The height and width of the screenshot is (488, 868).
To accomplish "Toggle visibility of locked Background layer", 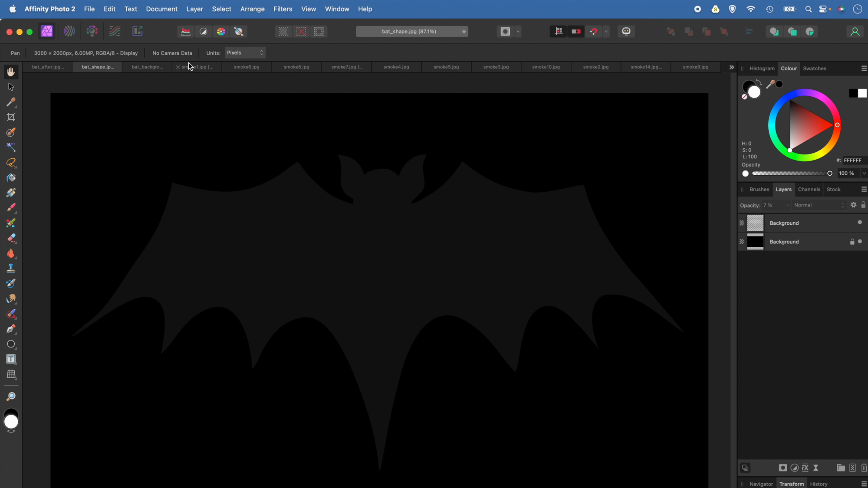I will tap(860, 242).
